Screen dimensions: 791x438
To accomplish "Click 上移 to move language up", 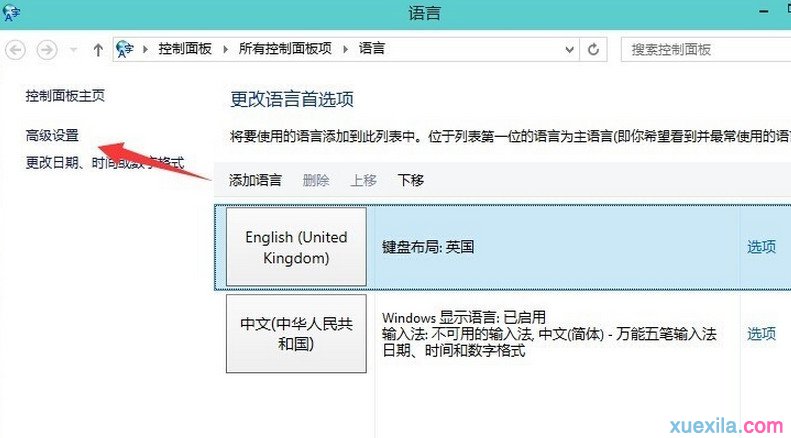I will [363, 180].
